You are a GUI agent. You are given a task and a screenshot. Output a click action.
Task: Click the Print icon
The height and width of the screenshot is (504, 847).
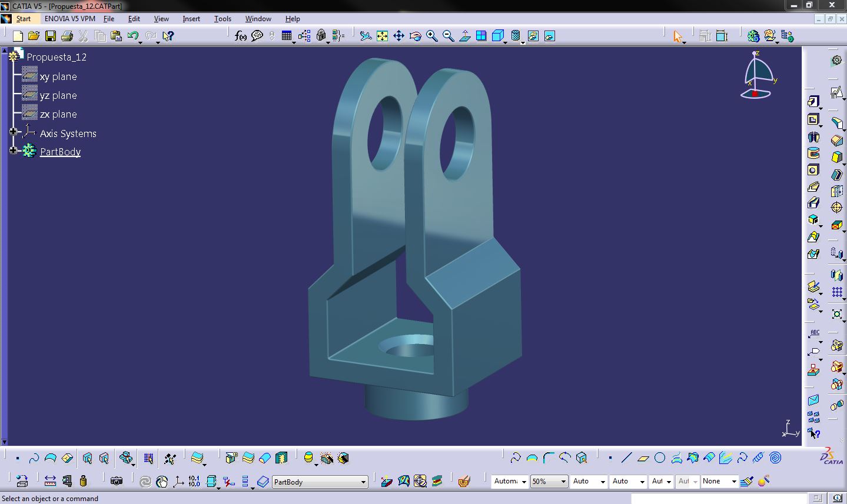coord(67,36)
